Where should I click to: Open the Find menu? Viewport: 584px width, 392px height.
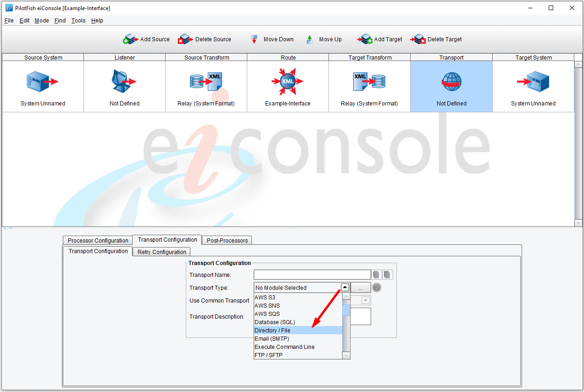60,21
